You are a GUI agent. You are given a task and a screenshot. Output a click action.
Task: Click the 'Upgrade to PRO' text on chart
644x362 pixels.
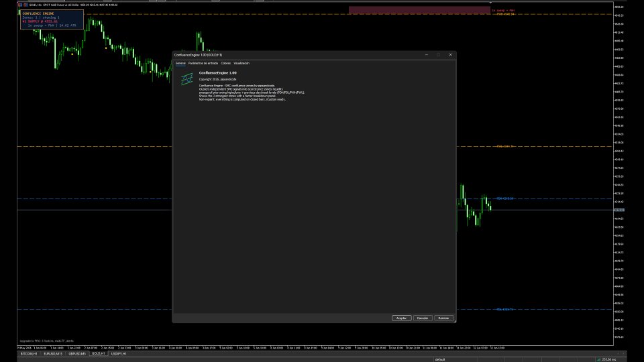click(x=47, y=341)
